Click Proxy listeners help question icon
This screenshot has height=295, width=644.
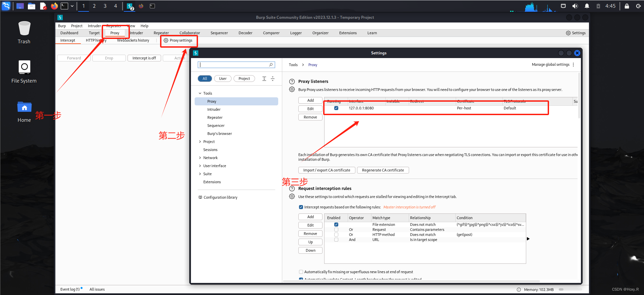tap(292, 82)
